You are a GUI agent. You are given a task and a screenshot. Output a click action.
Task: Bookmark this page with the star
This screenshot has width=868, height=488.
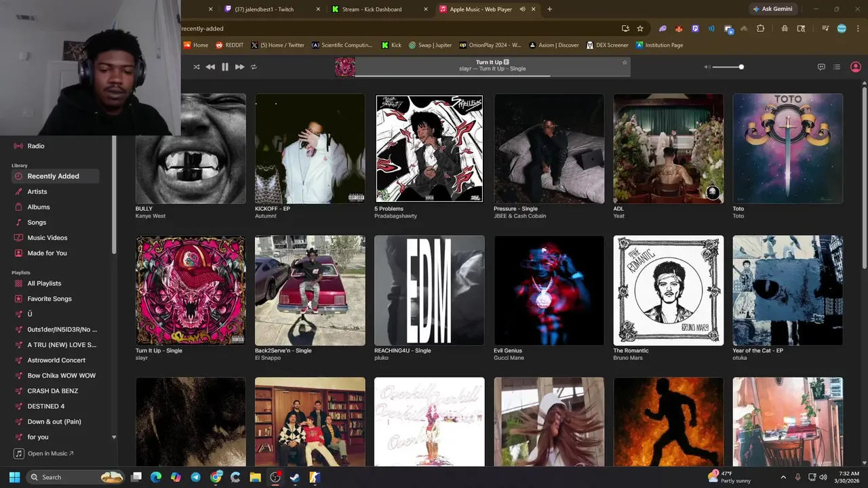click(639, 28)
